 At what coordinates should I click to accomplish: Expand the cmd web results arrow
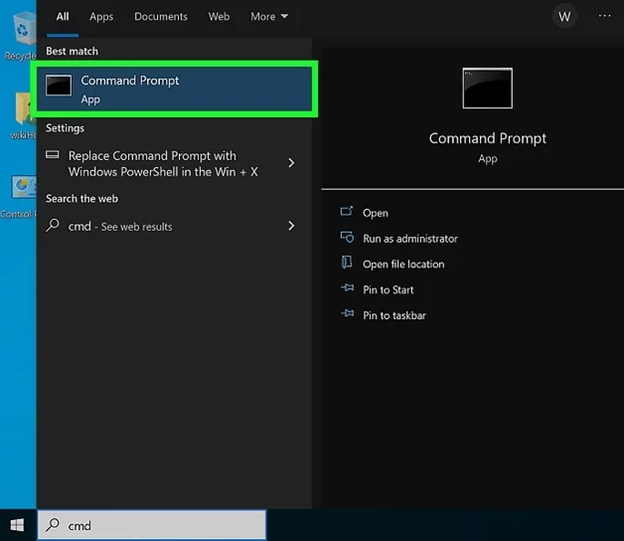click(x=291, y=226)
